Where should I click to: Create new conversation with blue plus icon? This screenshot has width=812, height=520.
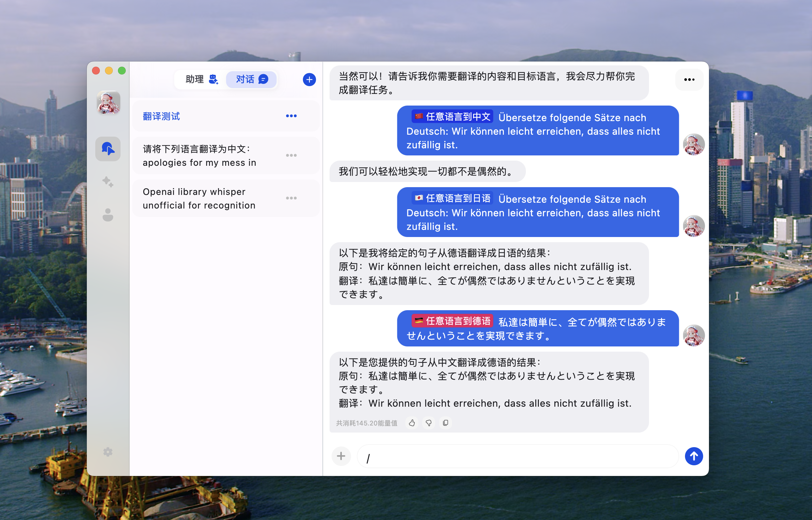[309, 80]
